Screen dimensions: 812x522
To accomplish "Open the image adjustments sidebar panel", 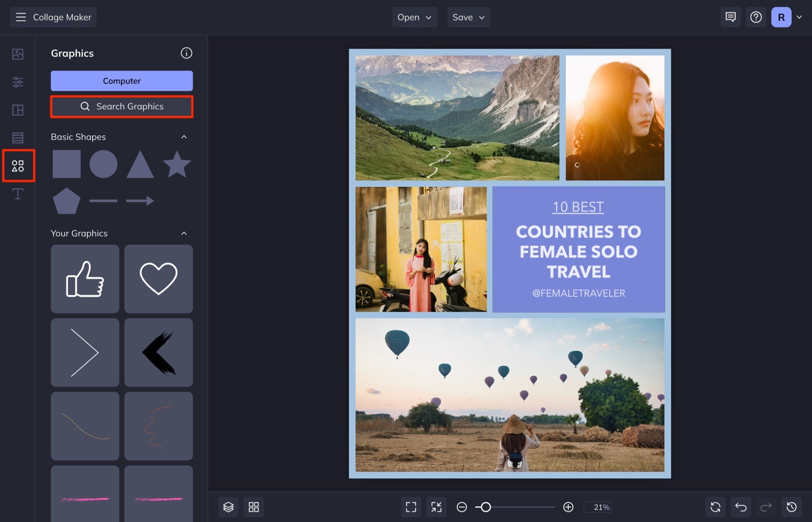I will click(x=18, y=82).
